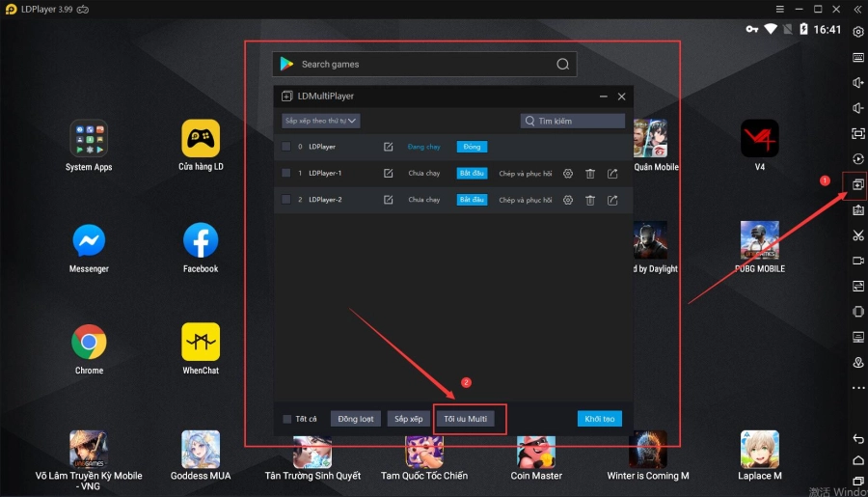Click the 'Khởi tạo' button
Image resolution: width=868 pixels, height=497 pixels.
point(599,419)
